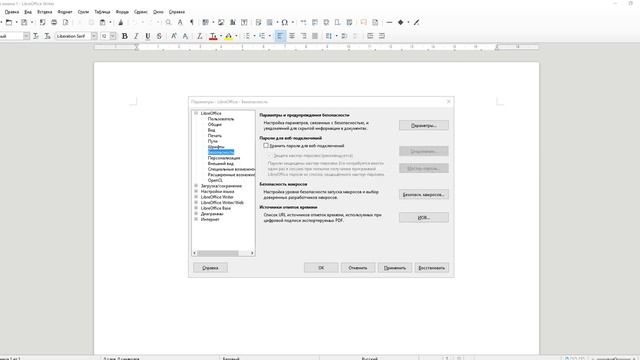The height and width of the screenshot is (360, 640).
Task: Enable storing passwords for web connections
Action: [x=266, y=145]
